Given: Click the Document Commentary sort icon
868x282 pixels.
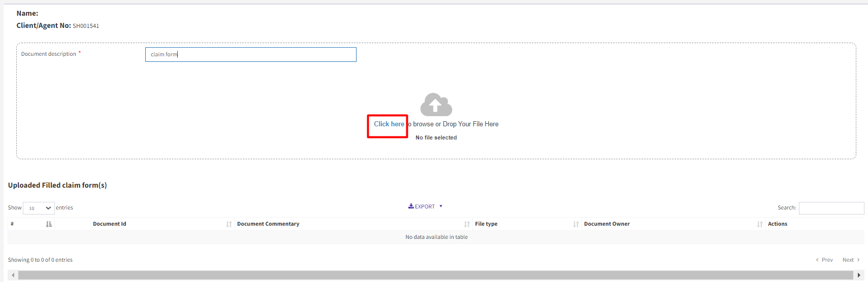Looking at the screenshot, I should pos(467,224).
